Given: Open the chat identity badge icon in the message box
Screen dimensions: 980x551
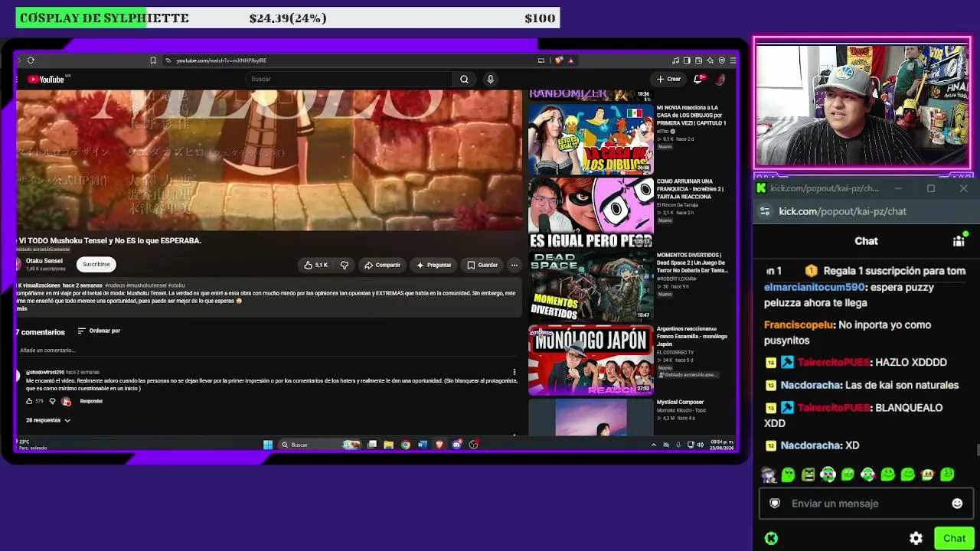Looking at the screenshot, I should [x=775, y=504].
